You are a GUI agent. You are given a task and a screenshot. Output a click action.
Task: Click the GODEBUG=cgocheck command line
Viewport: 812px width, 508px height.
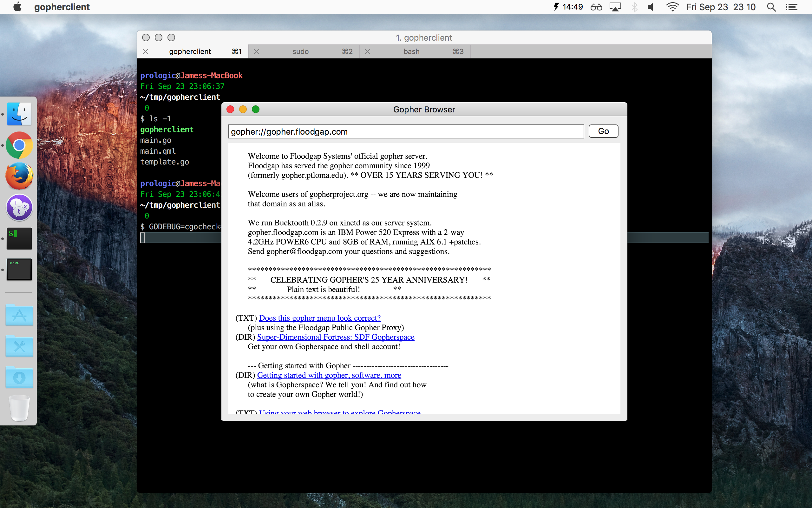[180, 226]
